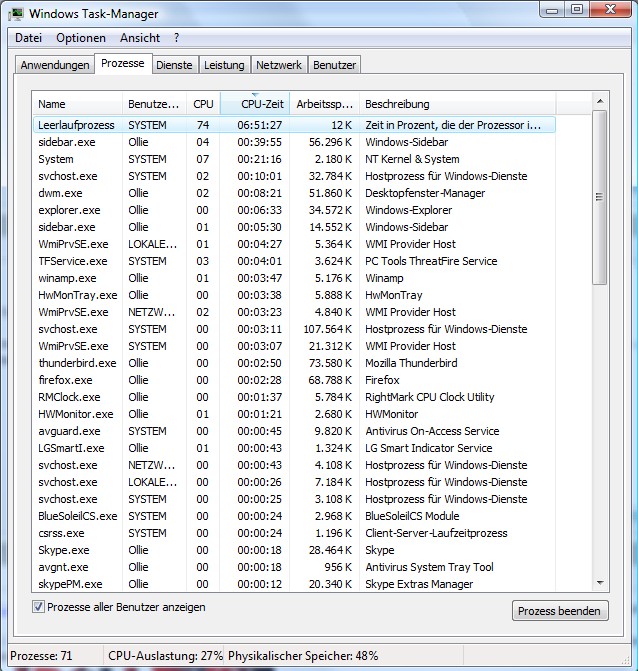Select the explorer.exe process

294,210
